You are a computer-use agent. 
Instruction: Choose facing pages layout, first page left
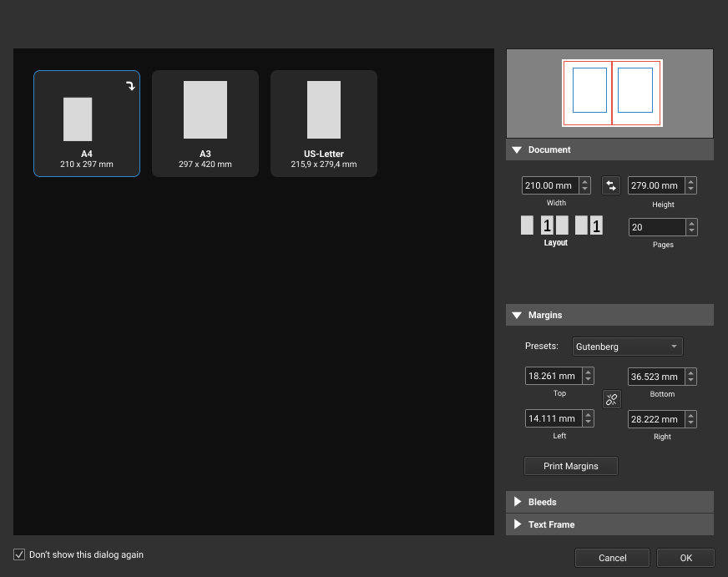point(555,225)
